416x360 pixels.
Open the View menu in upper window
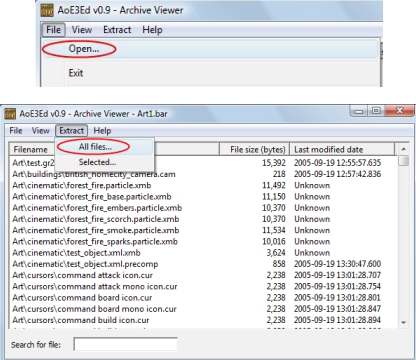(82, 30)
